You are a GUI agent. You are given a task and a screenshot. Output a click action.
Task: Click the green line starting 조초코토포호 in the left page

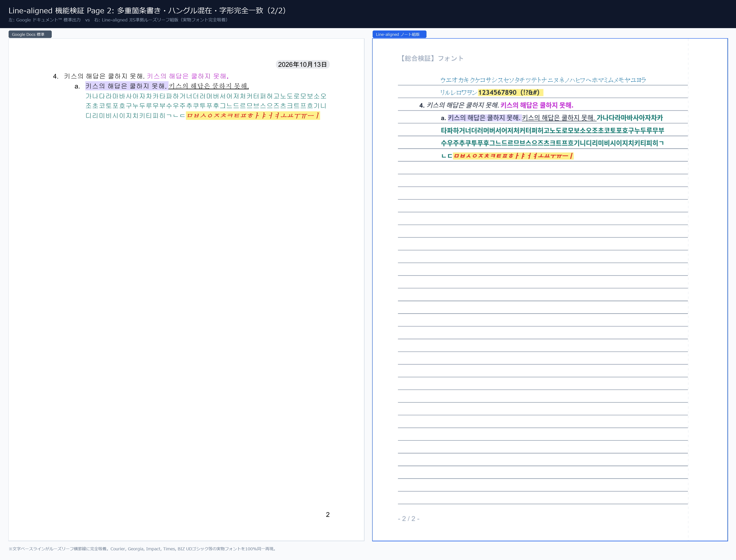pyautogui.click(x=206, y=106)
